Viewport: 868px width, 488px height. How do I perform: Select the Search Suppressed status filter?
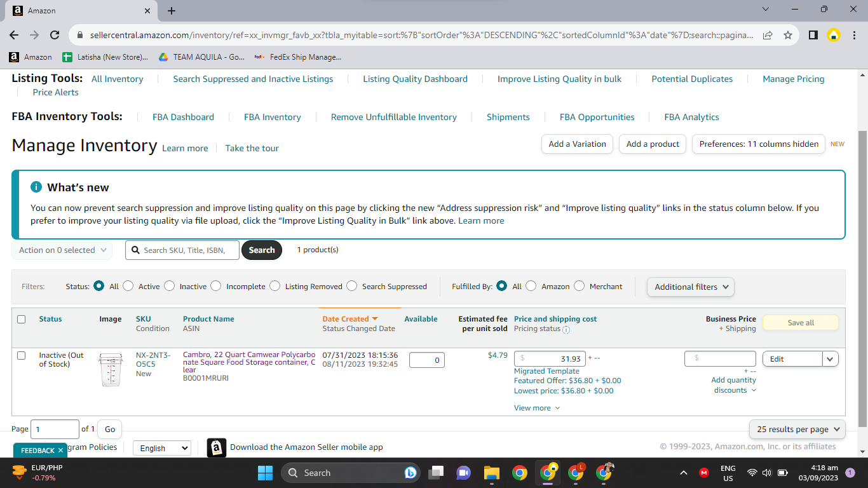(351, 286)
